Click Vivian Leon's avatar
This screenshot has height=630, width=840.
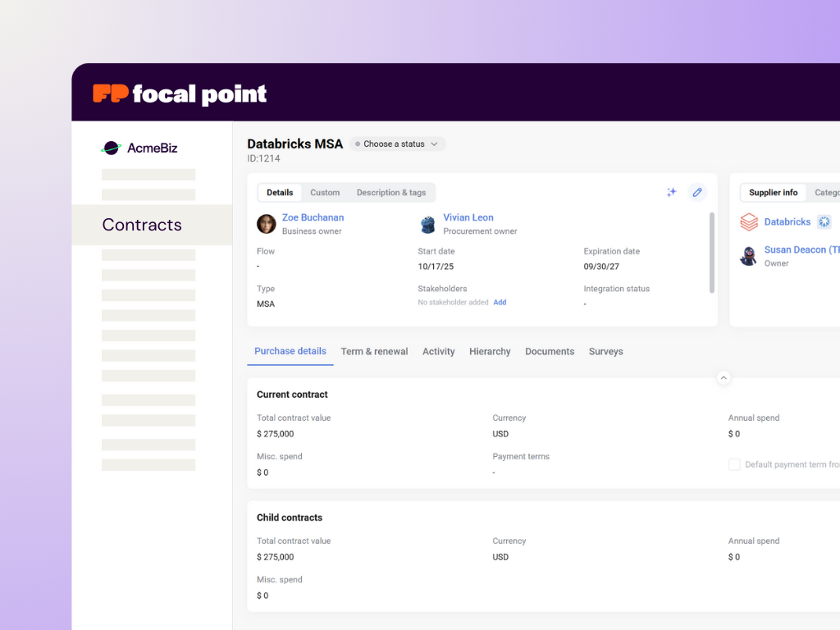coord(428,224)
